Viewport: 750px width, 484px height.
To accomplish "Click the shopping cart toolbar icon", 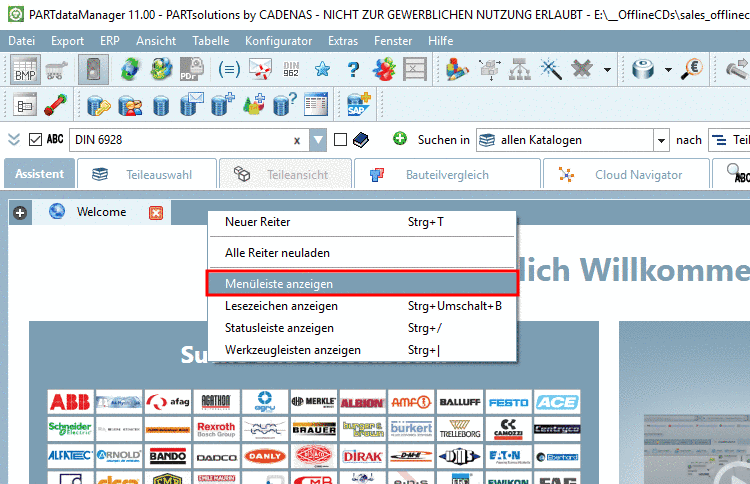I will pos(56,70).
